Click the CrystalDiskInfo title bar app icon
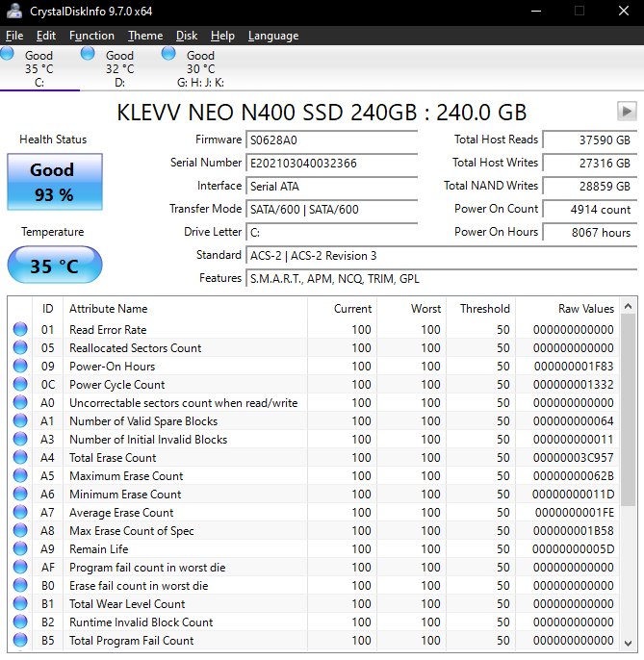Image resolution: width=644 pixels, height=660 pixels. [x=14, y=11]
